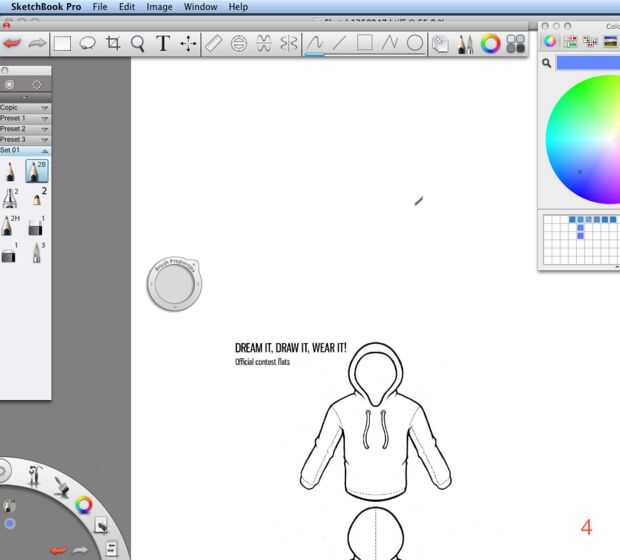This screenshot has height=560, width=620.
Task: Open the edit/layer icon on the lagoon arc
Action: (101, 526)
